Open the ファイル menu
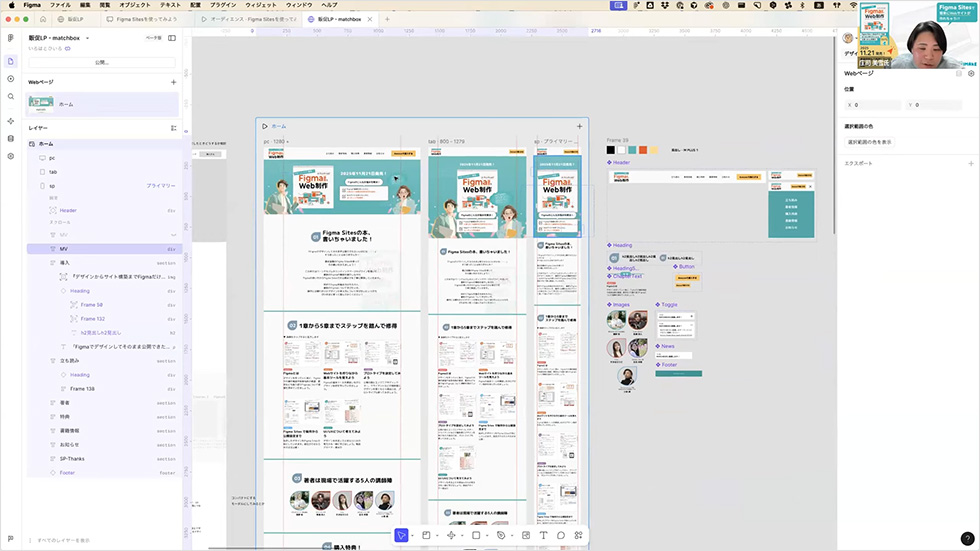 pos(60,5)
